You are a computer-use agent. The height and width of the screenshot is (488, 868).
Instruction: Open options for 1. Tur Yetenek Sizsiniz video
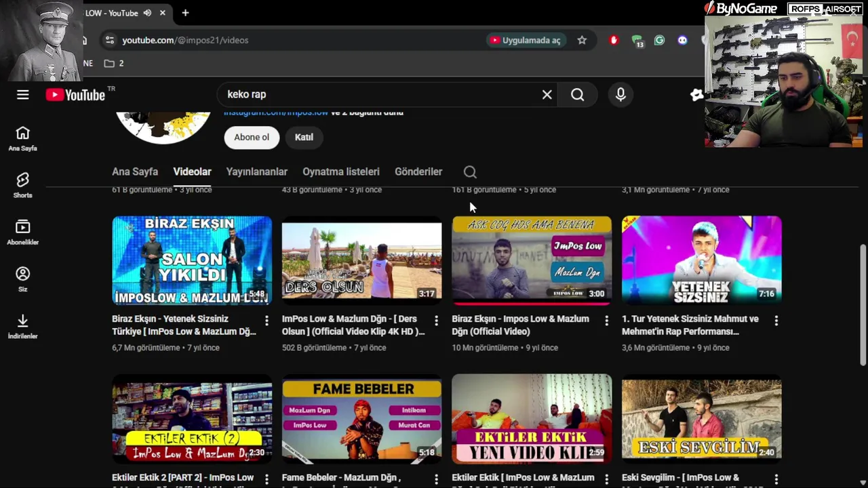point(776,320)
